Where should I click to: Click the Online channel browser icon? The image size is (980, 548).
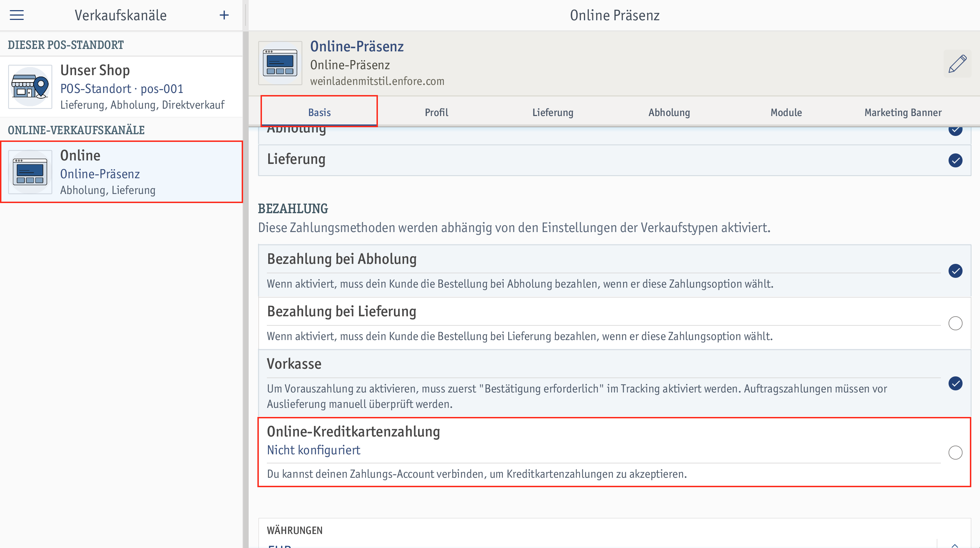point(30,172)
